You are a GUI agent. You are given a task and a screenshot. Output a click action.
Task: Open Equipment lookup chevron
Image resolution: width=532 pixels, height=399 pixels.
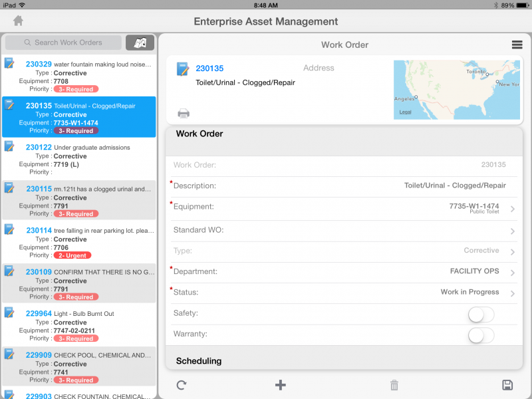512,209
